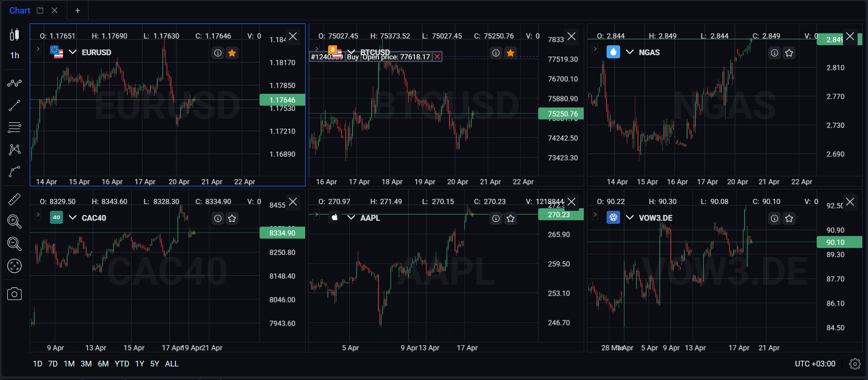The image size is (868, 380).
Task: Open the BTCUSD symbol dropdown
Action: tap(351, 52)
